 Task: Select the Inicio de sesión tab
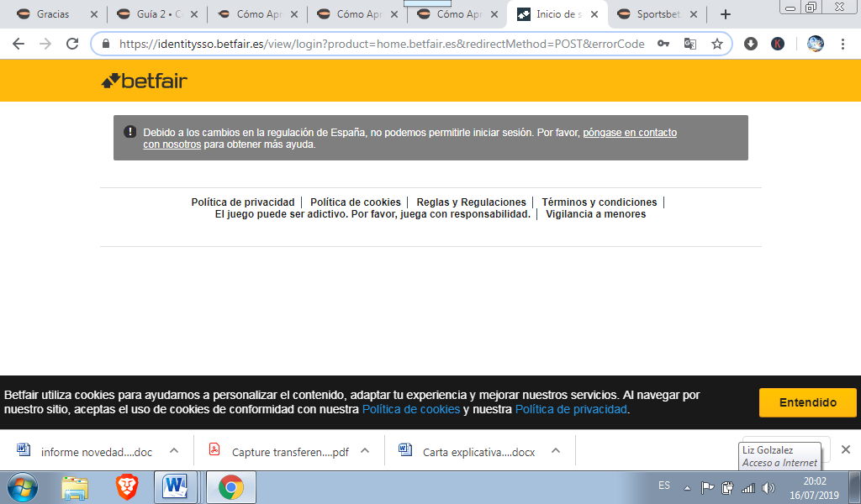click(x=557, y=14)
